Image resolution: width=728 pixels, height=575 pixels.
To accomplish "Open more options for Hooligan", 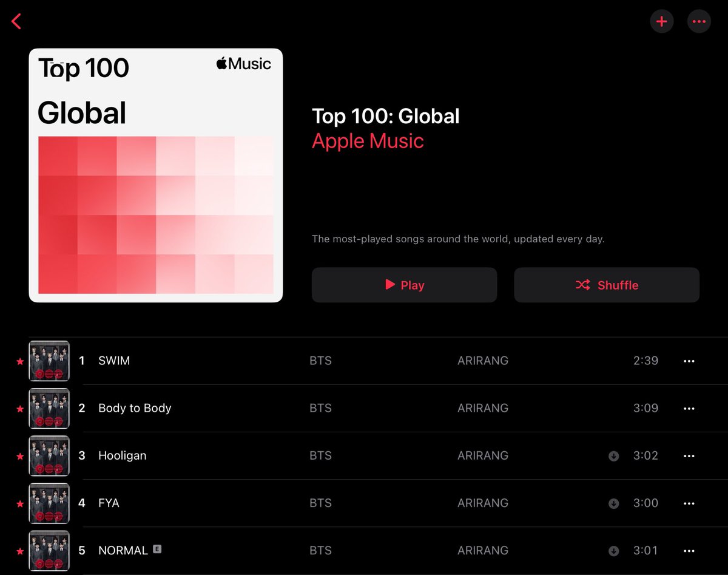I will (689, 455).
